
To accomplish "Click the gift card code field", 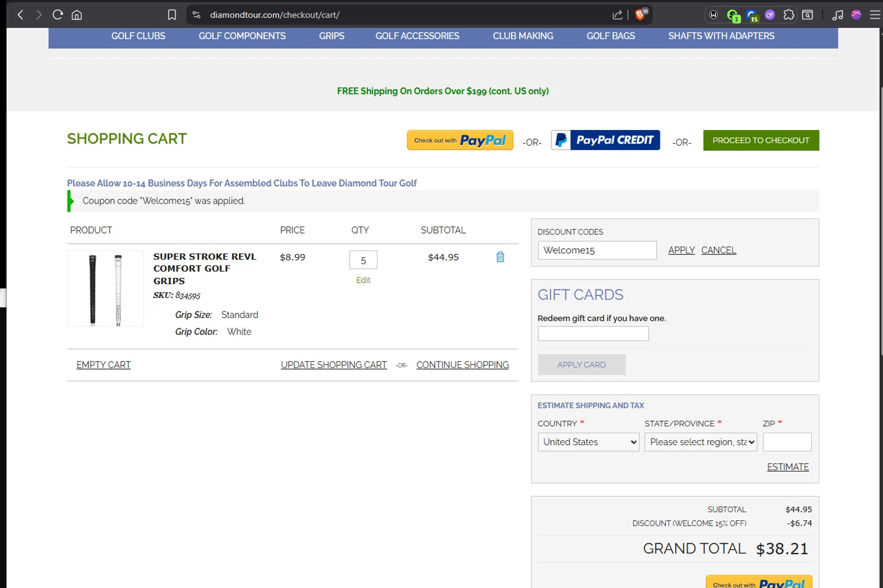I will click(x=593, y=334).
